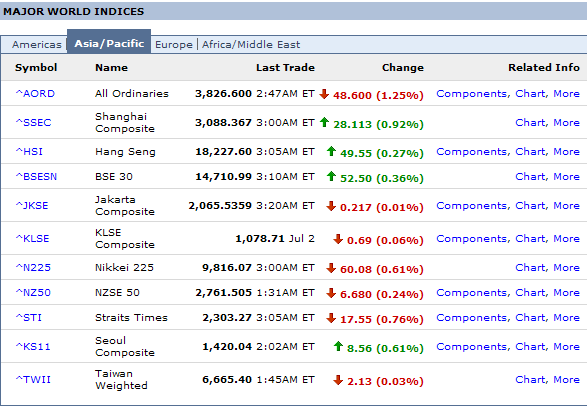Open Chart for KLSE Composite

[x=532, y=239]
